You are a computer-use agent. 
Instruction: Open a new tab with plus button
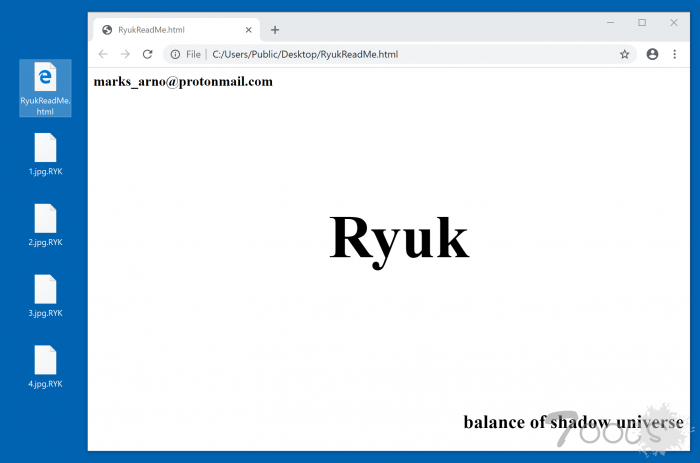point(275,30)
